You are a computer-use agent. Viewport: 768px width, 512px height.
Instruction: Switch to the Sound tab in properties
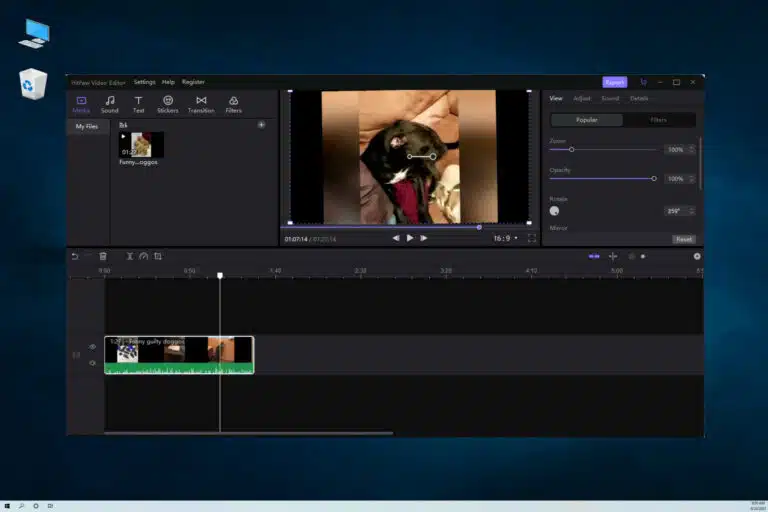610,98
